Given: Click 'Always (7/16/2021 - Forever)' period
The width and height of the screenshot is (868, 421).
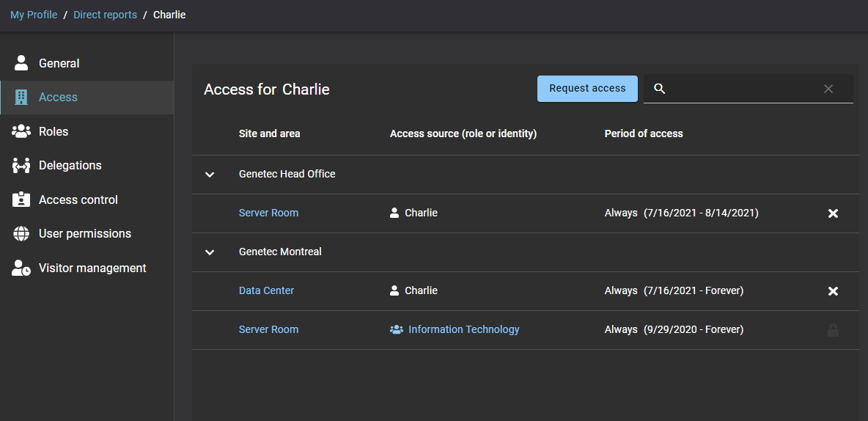Looking at the screenshot, I should coord(674,290).
